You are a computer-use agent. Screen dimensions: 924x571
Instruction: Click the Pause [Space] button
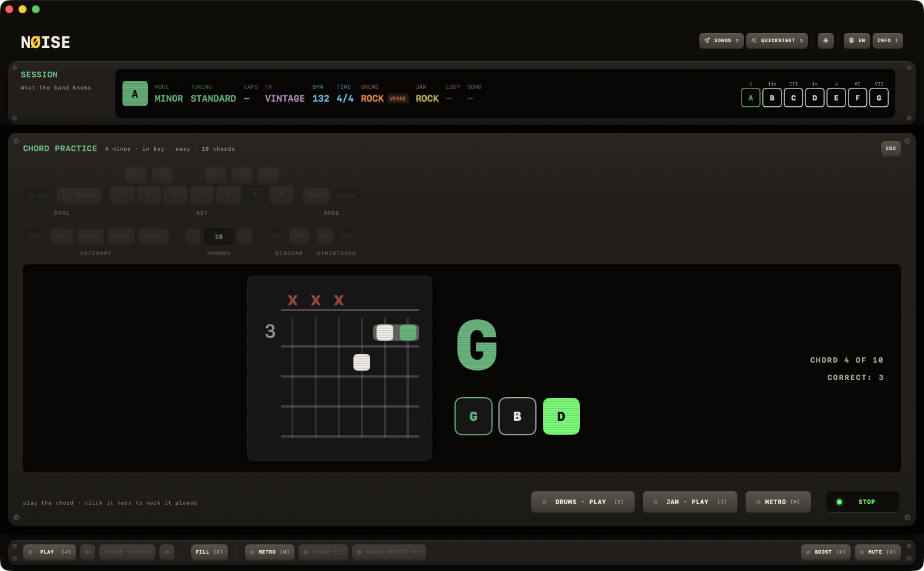(127, 552)
